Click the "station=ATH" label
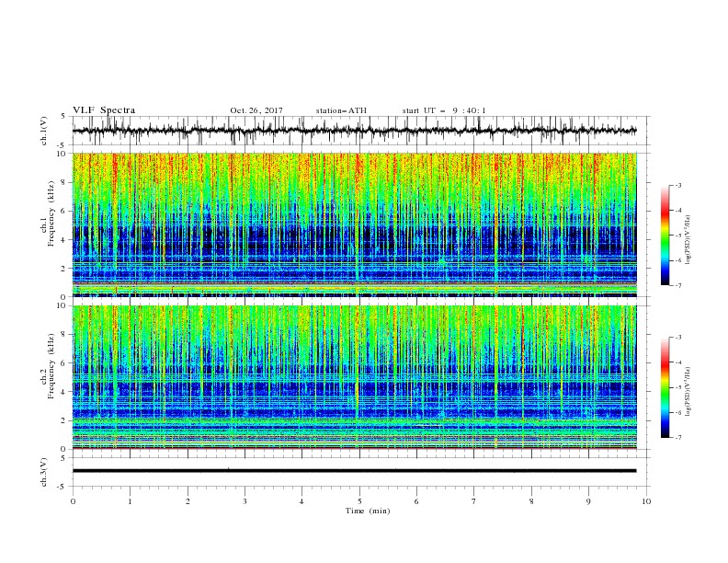 pyautogui.click(x=341, y=110)
